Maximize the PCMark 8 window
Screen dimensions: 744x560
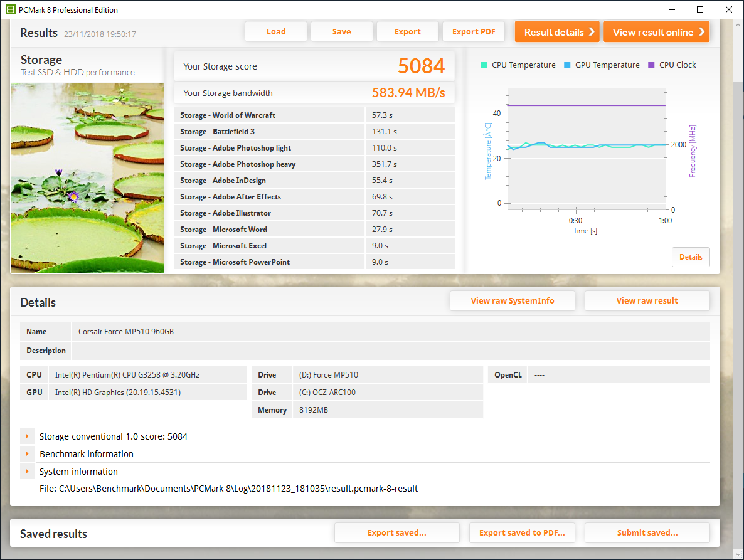pyautogui.click(x=700, y=9)
